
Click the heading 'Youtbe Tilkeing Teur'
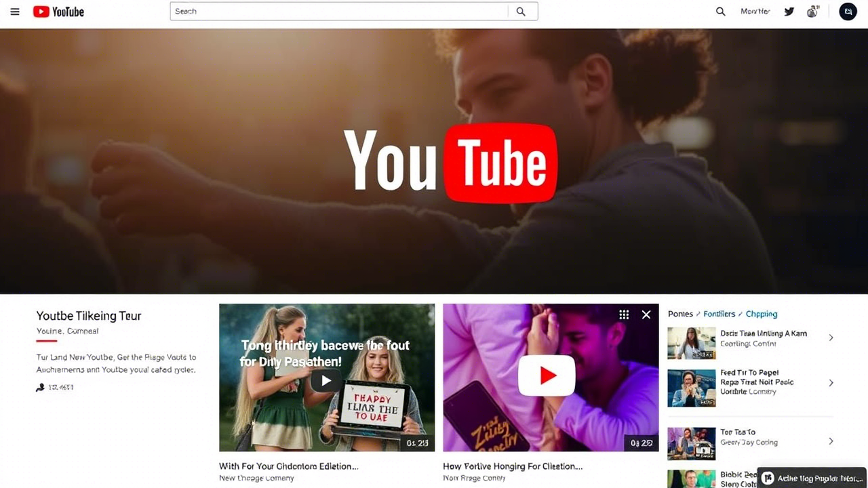point(89,316)
